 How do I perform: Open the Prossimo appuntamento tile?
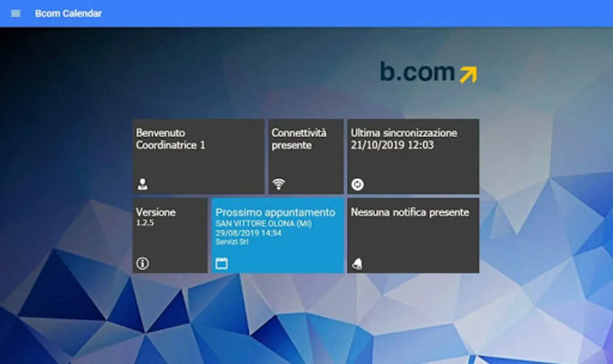277,235
